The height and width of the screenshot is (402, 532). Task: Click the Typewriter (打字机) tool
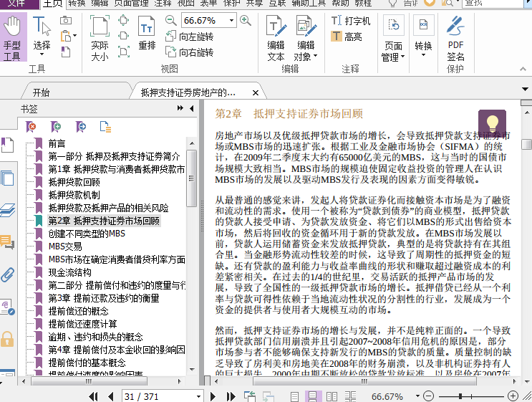[x=351, y=21]
